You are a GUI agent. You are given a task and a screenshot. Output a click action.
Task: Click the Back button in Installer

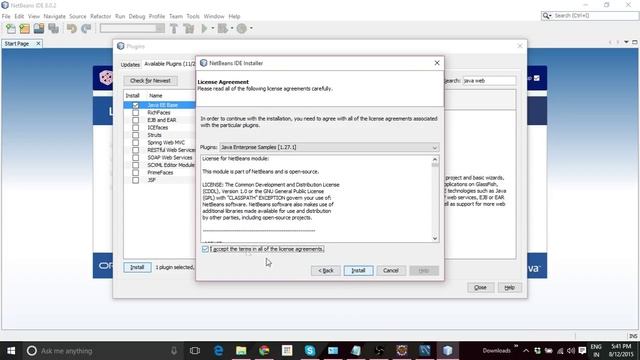[326, 271]
